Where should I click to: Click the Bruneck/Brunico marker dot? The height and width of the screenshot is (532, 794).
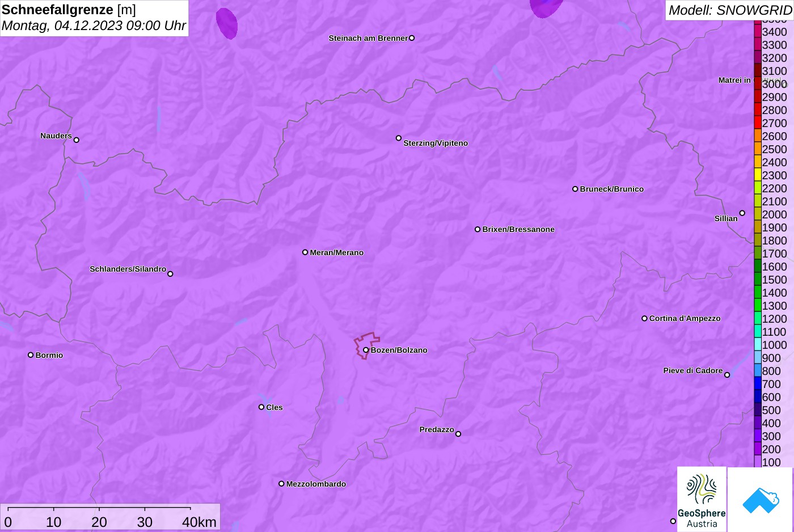(575, 189)
